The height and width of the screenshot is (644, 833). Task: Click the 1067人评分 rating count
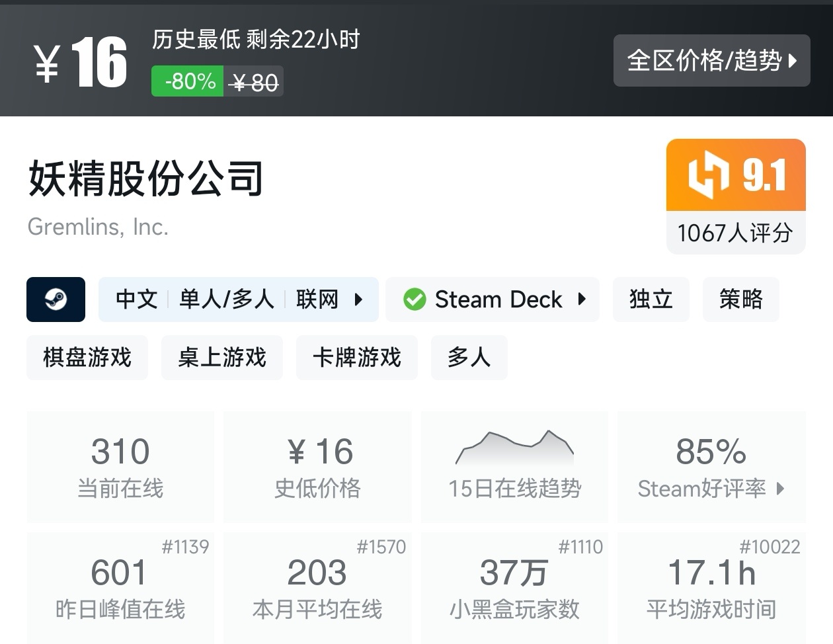736,233
